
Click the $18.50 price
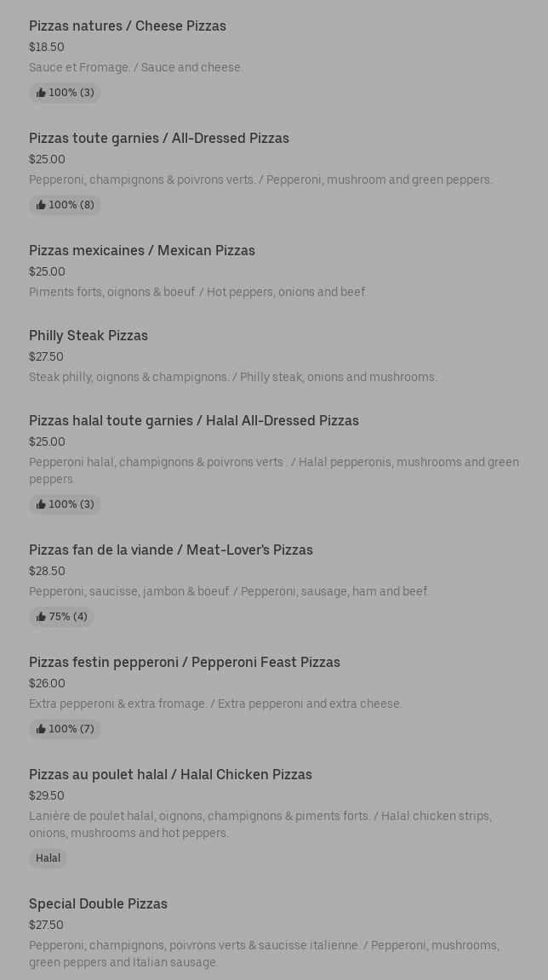point(47,48)
